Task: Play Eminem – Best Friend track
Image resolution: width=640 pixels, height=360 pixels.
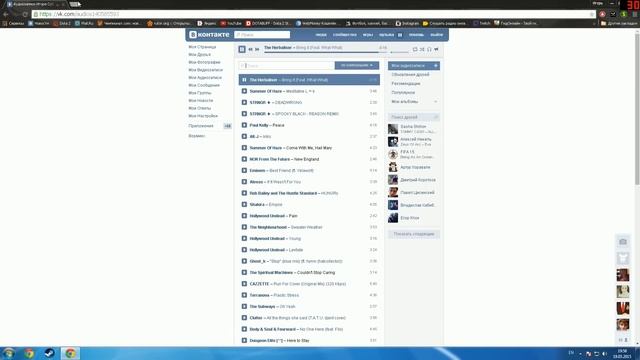Action: [244, 171]
